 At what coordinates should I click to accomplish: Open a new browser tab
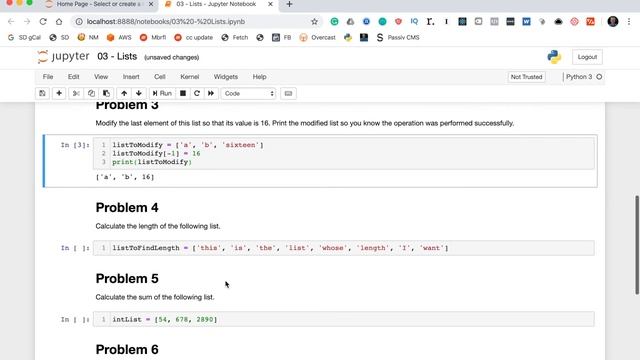[x=289, y=4]
